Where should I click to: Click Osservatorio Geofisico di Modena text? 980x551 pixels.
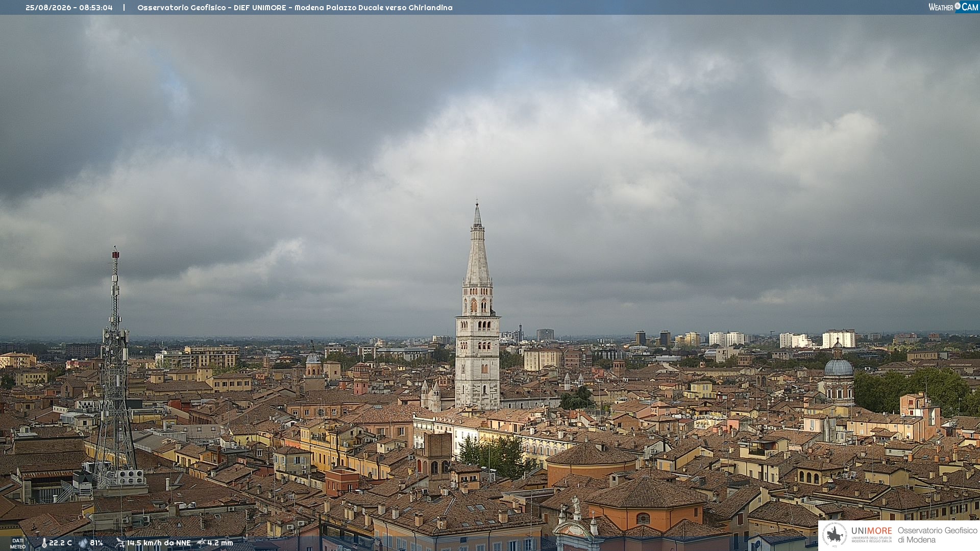click(x=937, y=535)
